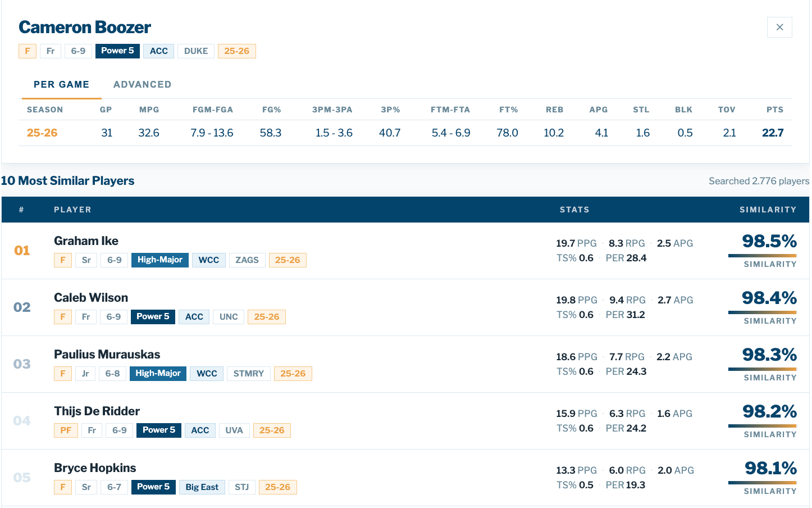
Task: Click the Power 5 badge under Cameron Boozer
Action: (117, 51)
